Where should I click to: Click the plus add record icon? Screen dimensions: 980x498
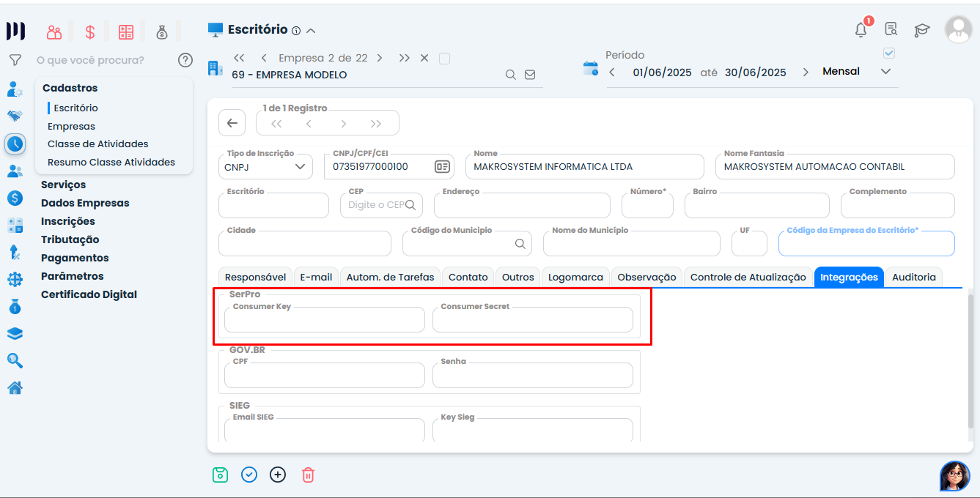click(278, 475)
